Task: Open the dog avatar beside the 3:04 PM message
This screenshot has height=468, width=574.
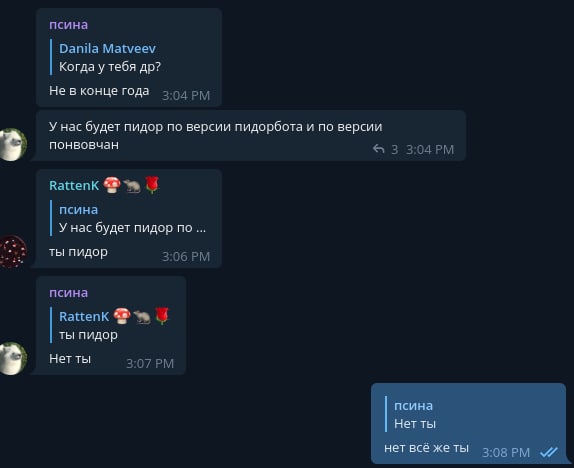Action: pyautogui.click(x=12, y=145)
